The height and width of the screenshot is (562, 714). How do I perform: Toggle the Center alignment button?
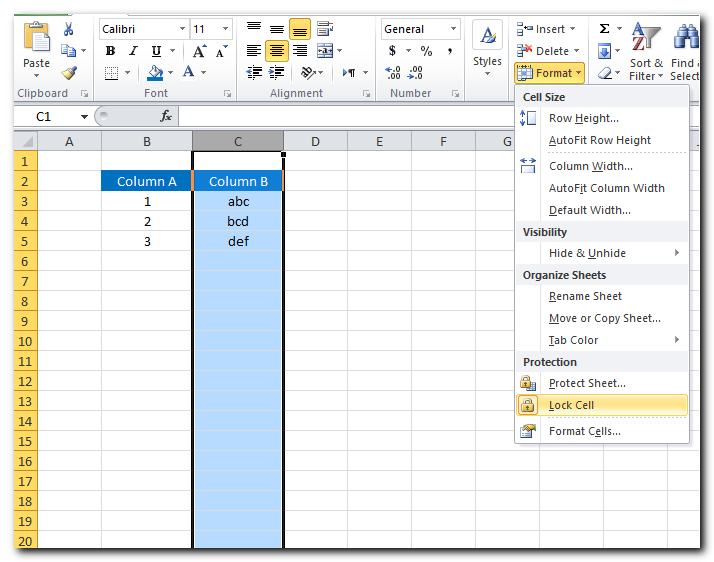coord(277,51)
